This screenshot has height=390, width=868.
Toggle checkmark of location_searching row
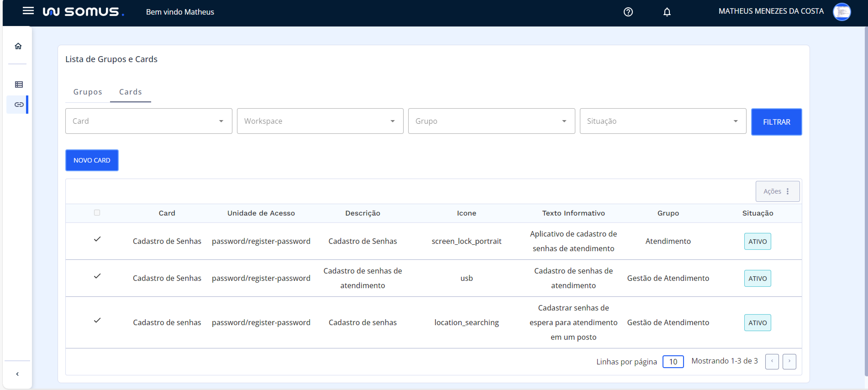tap(97, 321)
